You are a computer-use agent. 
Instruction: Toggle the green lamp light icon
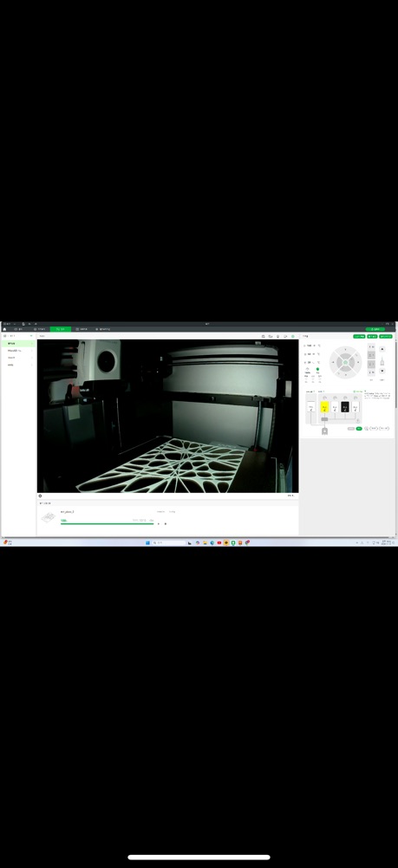317,369
